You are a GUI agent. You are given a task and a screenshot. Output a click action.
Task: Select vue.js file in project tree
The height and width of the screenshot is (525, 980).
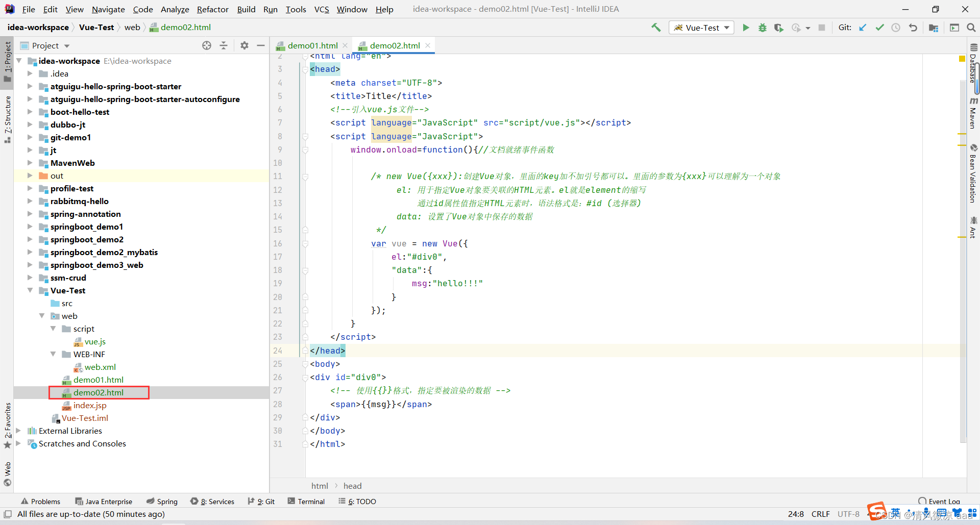[95, 341]
